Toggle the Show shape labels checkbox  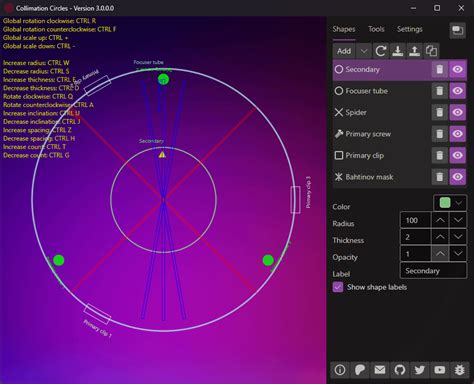338,287
